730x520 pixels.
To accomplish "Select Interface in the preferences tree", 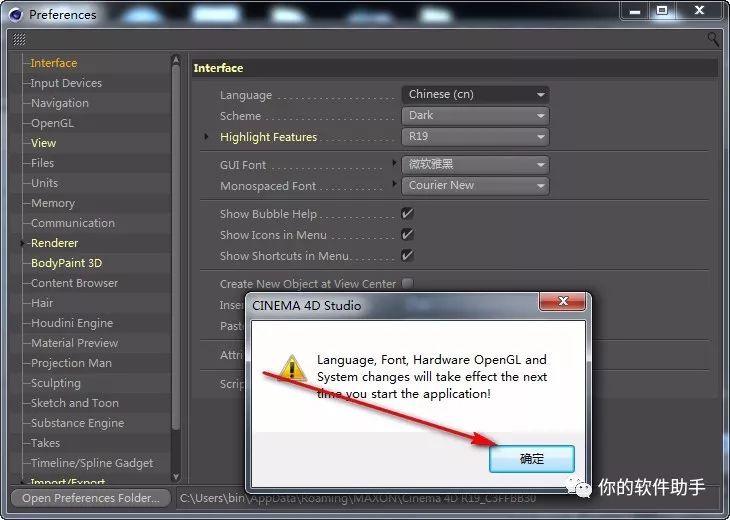I will (54, 63).
